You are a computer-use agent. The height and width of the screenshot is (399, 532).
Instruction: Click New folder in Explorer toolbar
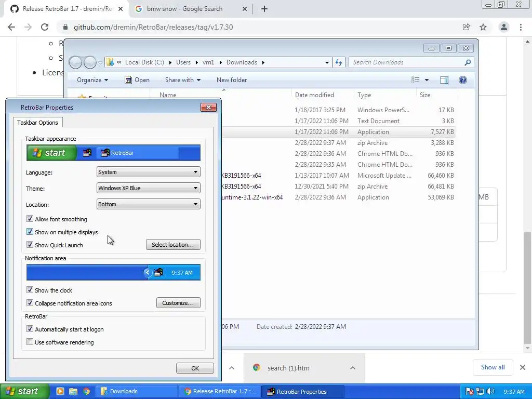pos(232,80)
